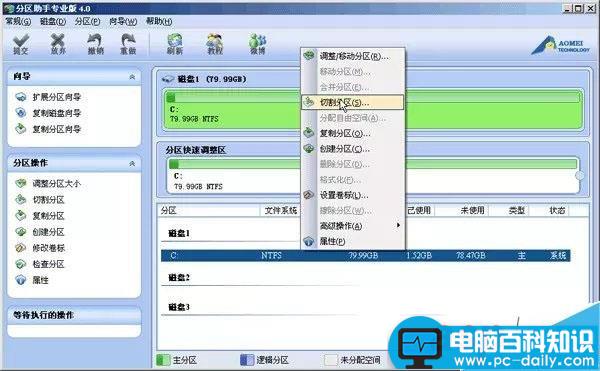Click the 类型 column header

(516, 210)
